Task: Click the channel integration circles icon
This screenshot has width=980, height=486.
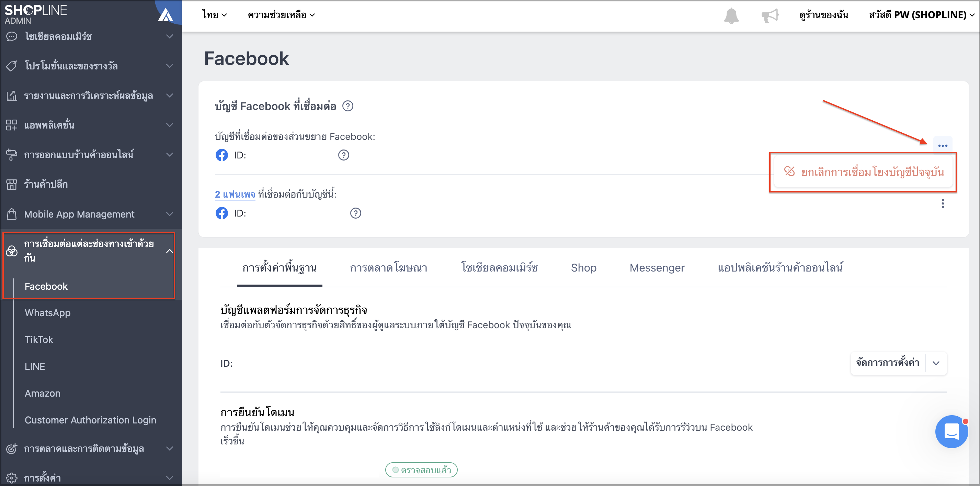Action: tap(12, 251)
